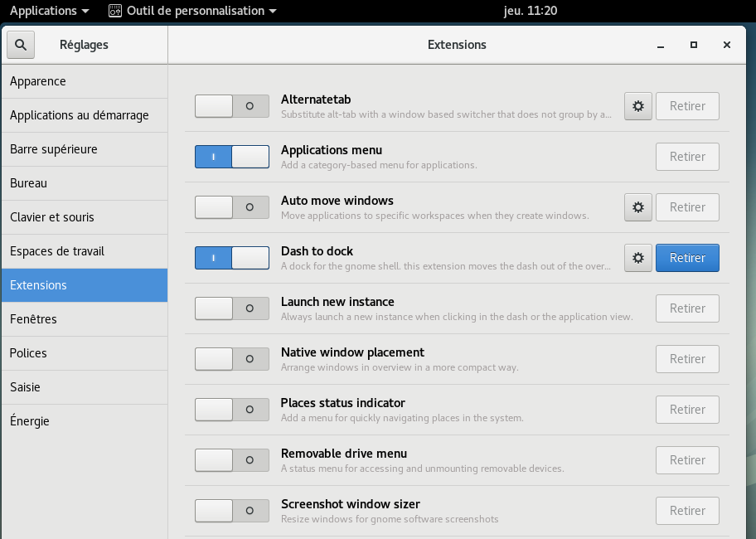Open Dash to dock gear settings
This screenshot has width=756, height=539.
pyautogui.click(x=637, y=258)
